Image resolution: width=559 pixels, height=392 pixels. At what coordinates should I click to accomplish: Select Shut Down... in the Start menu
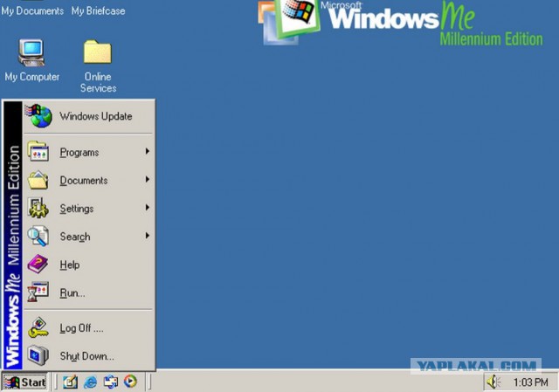(x=86, y=356)
